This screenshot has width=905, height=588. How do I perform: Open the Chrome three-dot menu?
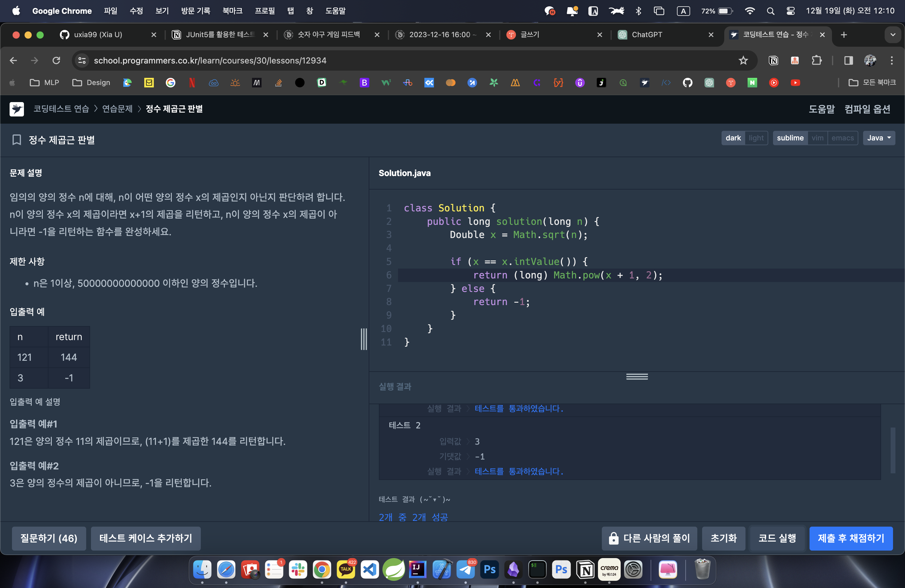point(892,60)
